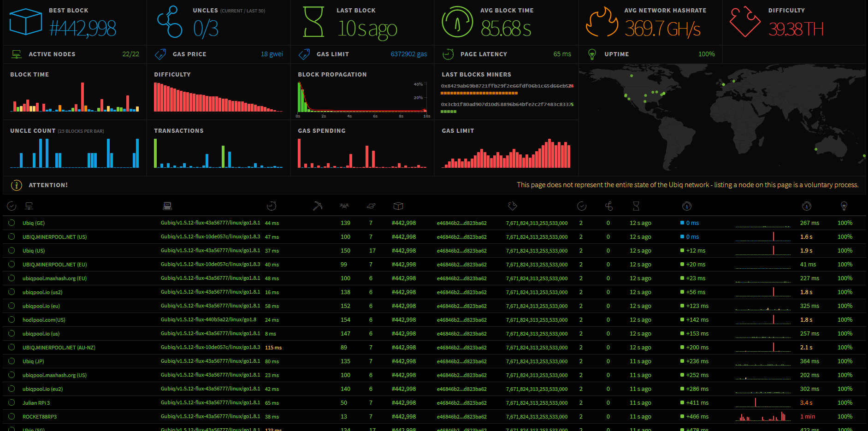Click the Uptime lightbulb icon in stats row

[x=592, y=54]
